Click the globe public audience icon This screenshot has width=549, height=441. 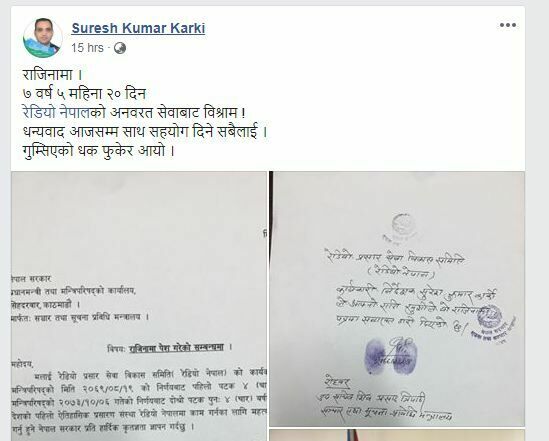pyautogui.click(x=120, y=48)
